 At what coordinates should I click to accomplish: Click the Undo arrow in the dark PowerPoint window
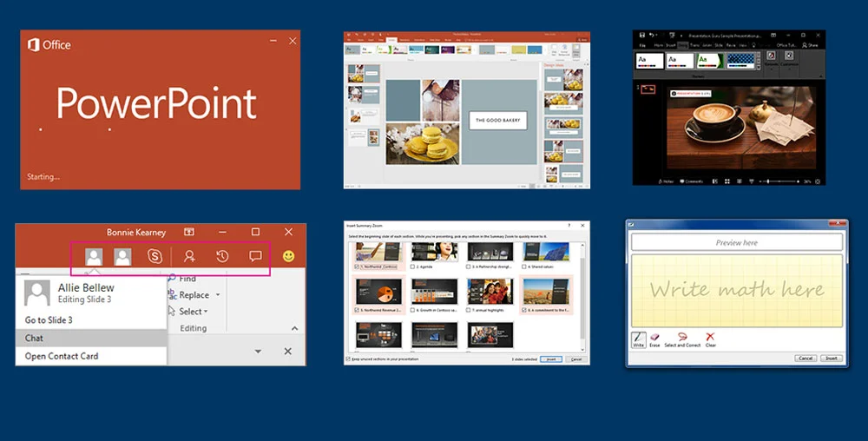point(651,35)
